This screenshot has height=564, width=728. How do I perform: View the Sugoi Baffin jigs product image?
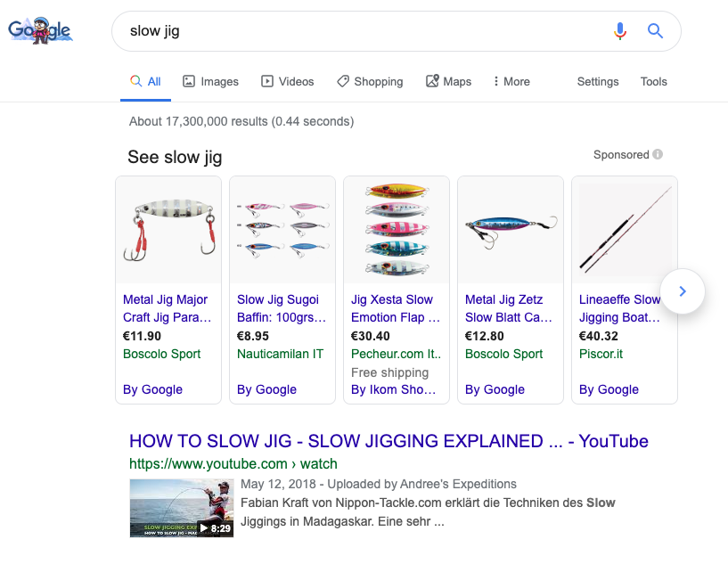282,230
